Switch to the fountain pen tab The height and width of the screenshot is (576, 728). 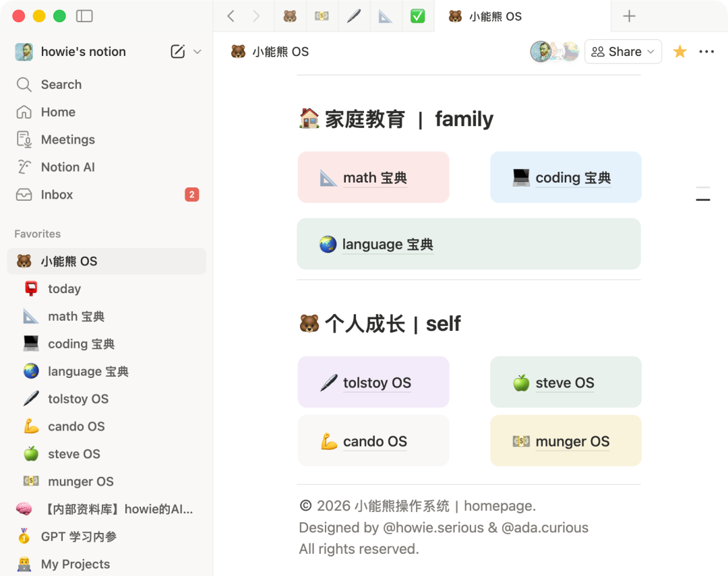click(x=354, y=16)
